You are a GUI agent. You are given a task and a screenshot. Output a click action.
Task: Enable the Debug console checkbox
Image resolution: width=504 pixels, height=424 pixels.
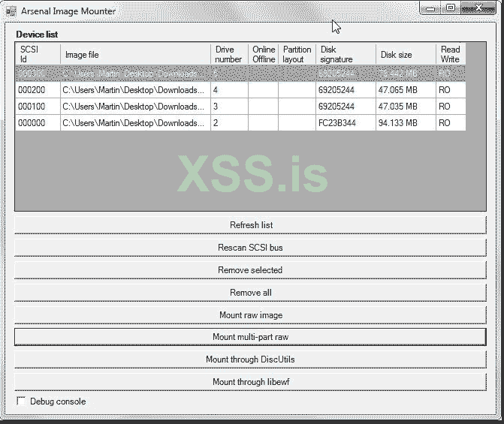[21, 401]
